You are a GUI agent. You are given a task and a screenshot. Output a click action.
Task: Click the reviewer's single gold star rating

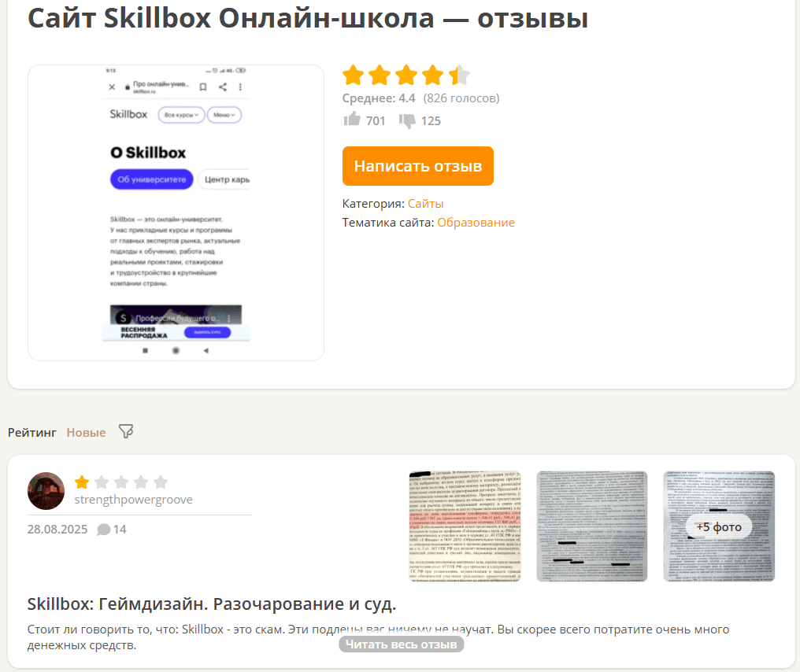click(82, 482)
